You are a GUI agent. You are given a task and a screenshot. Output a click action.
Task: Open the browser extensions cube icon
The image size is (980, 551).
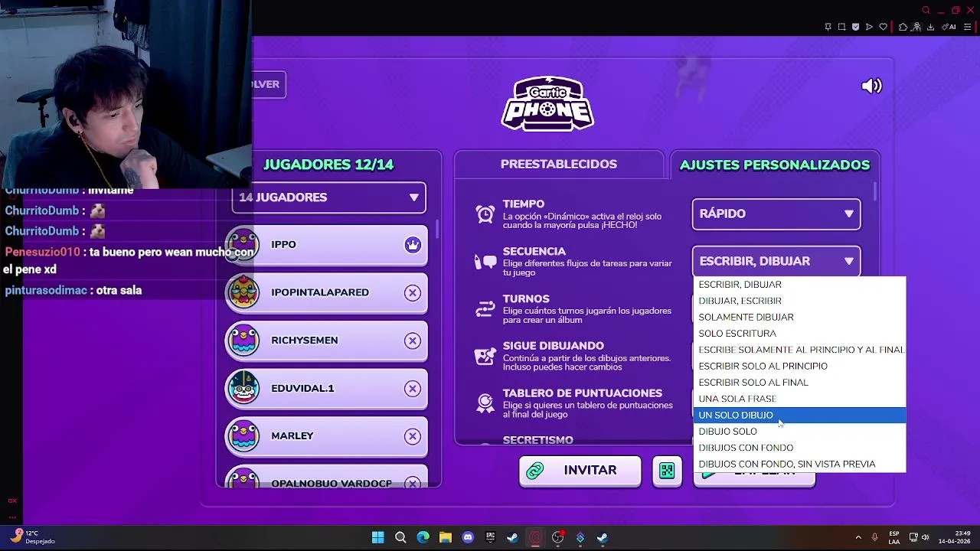(x=903, y=27)
